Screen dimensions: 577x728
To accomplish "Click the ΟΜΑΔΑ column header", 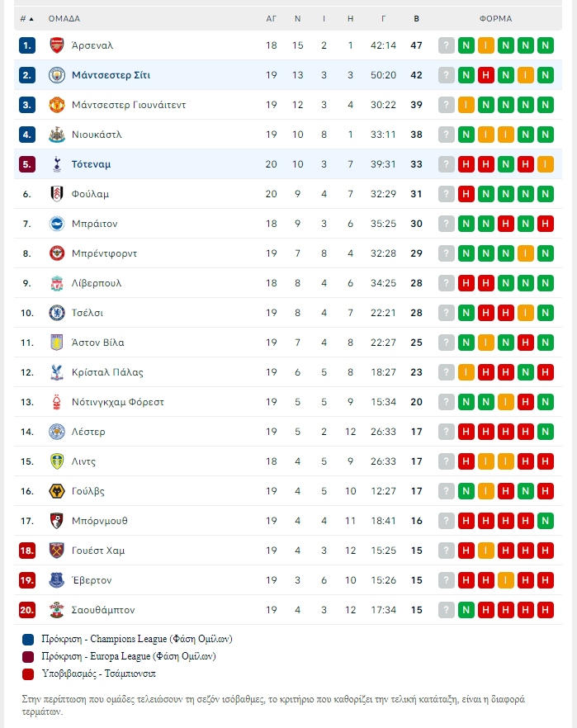I will click(x=64, y=19).
